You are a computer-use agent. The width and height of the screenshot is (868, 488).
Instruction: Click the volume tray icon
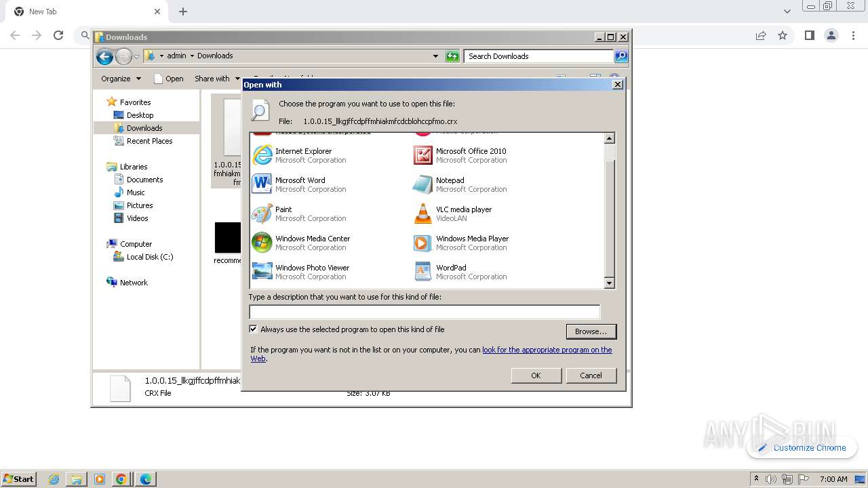coord(771,479)
